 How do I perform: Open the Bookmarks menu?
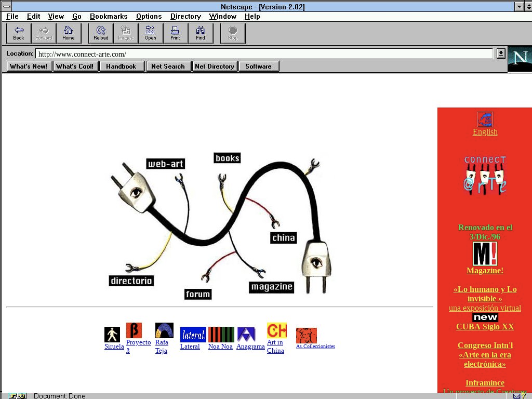pyautogui.click(x=109, y=16)
